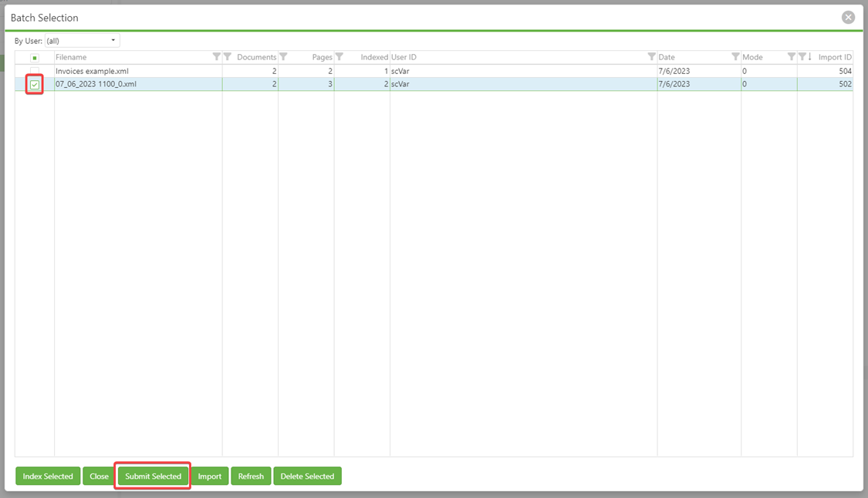Open the Import ID column filter icon
This screenshot has width=868, height=498.
[802, 57]
